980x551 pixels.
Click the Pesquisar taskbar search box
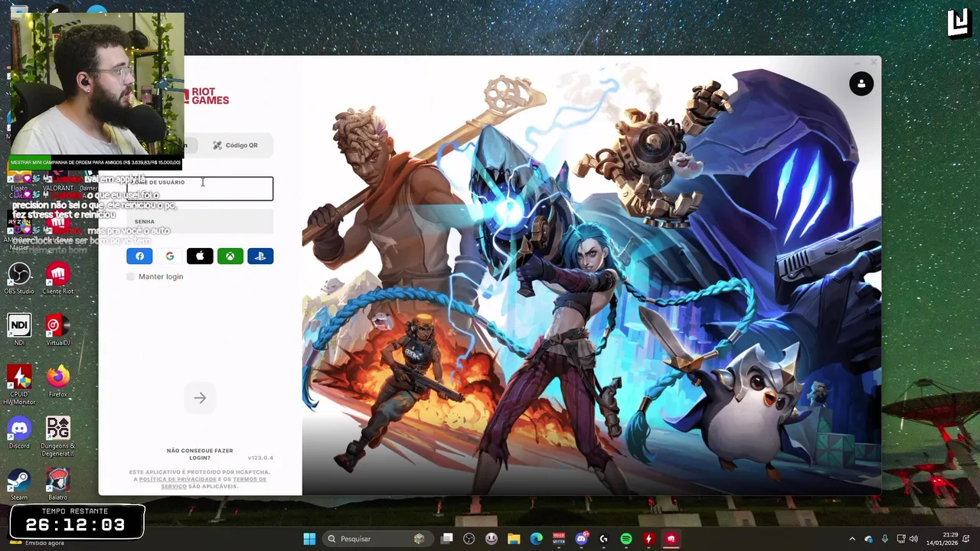click(377, 539)
